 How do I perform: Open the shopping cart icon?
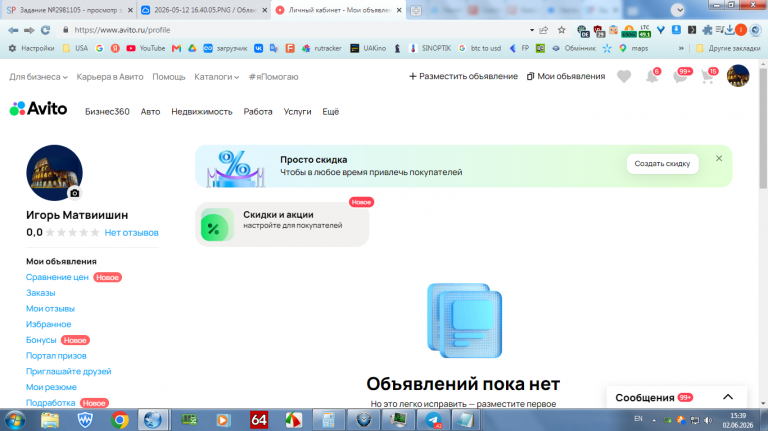click(x=708, y=76)
